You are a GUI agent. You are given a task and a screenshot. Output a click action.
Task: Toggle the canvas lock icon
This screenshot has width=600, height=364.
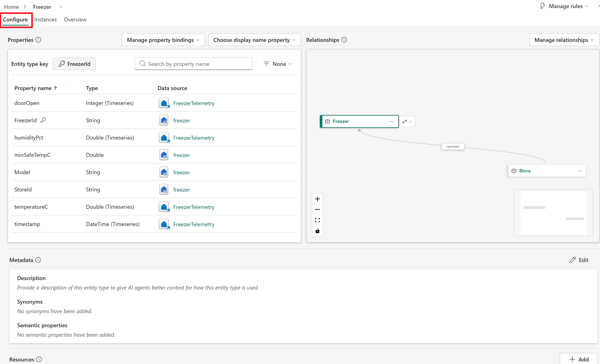(x=317, y=231)
